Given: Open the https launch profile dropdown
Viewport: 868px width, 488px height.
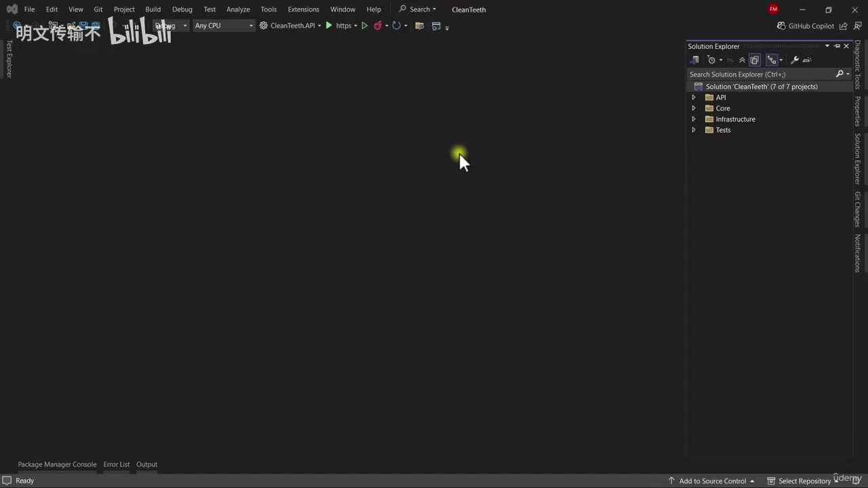Looking at the screenshot, I should click(355, 26).
